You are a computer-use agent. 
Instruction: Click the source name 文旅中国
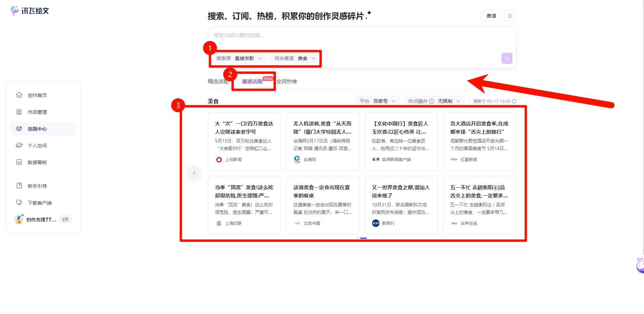pos(312,223)
